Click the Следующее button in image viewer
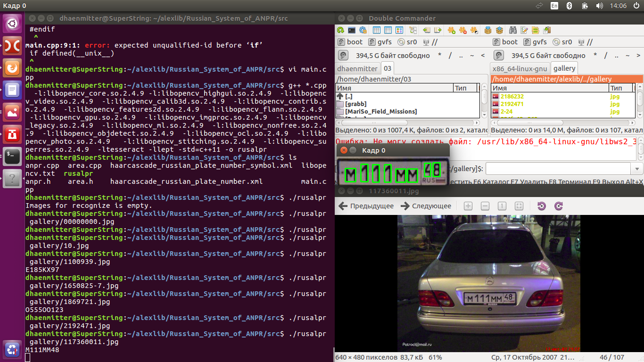Viewport: 644px width, 362px height. pos(426,206)
